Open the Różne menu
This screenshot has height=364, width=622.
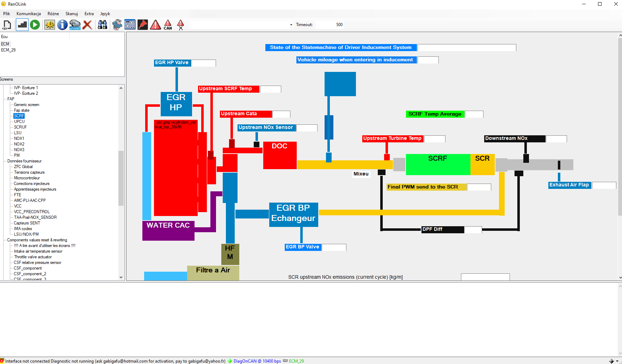pyautogui.click(x=53, y=14)
